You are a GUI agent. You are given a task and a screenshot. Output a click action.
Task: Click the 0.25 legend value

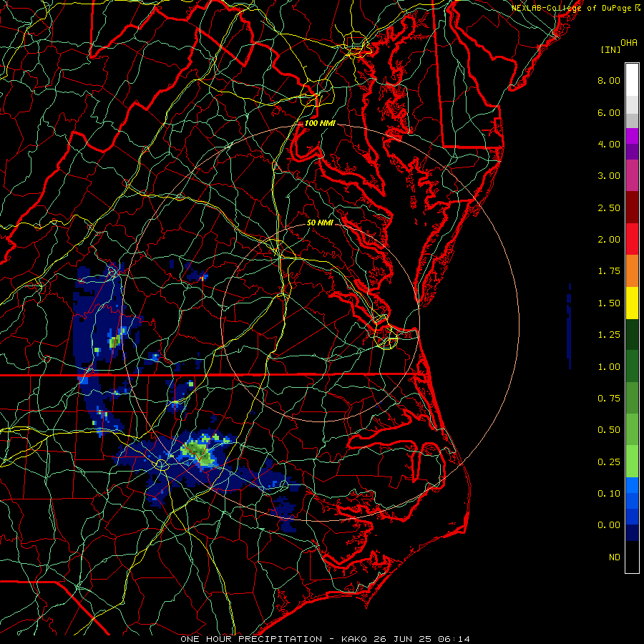609,462
